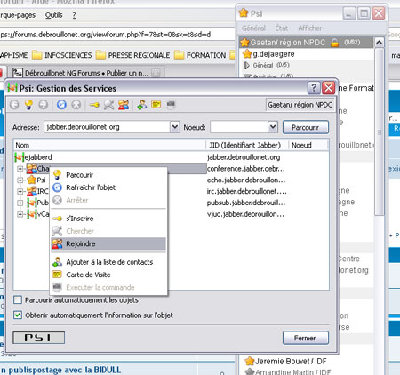This screenshot has height=375, width=400.
Task: Open the Outils menu in Firefox
Action: click(x=54, y=15)
